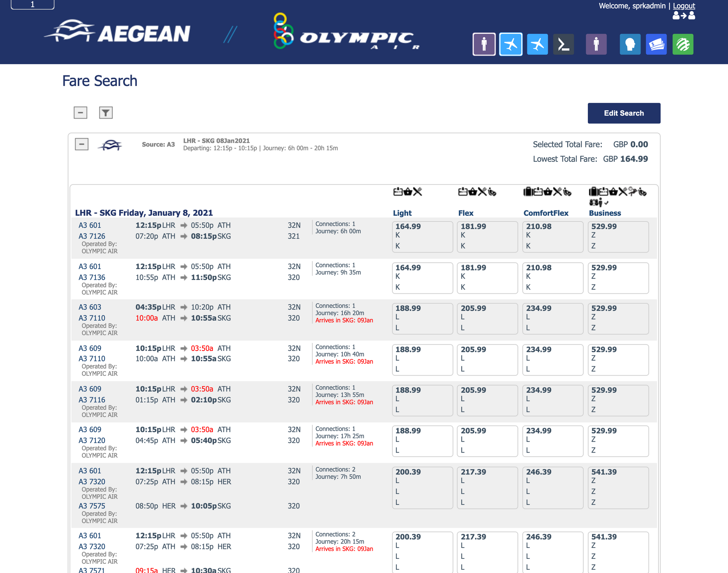Select the white-outlined purple person icon
The height and width of the screenshot is (573, 728).
click(484, 44)
